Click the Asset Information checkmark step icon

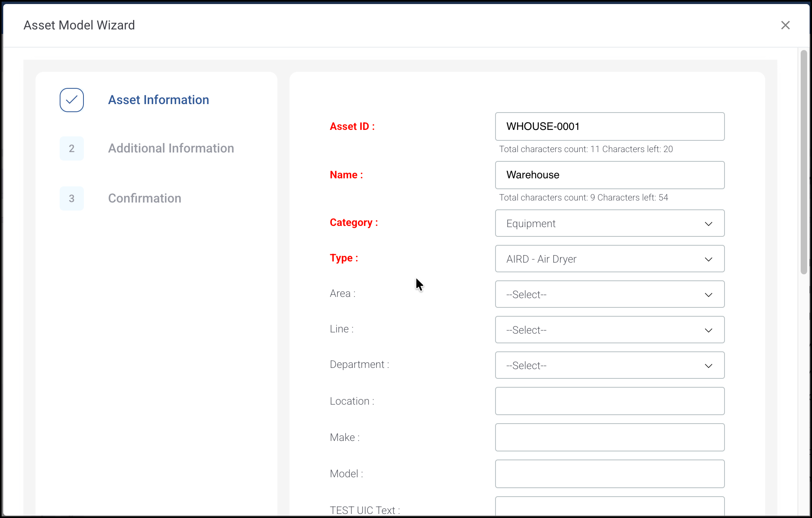tap(72, 100)
